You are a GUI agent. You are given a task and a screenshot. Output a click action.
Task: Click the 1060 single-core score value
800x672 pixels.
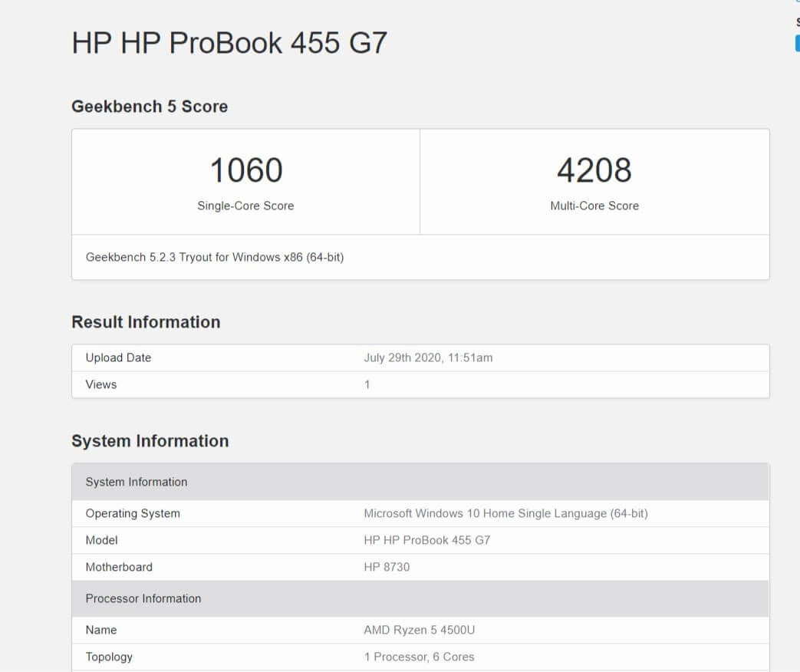click(x=246, y=170)
